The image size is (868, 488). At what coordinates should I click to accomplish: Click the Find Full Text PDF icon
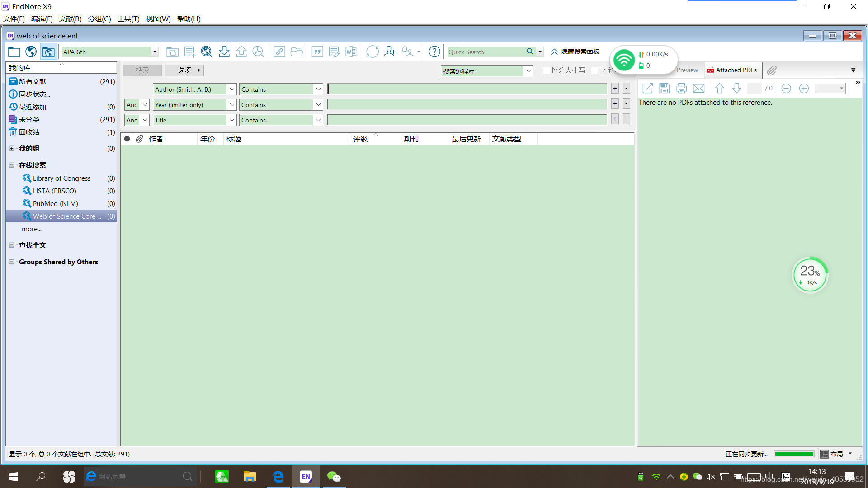[258, 52]
